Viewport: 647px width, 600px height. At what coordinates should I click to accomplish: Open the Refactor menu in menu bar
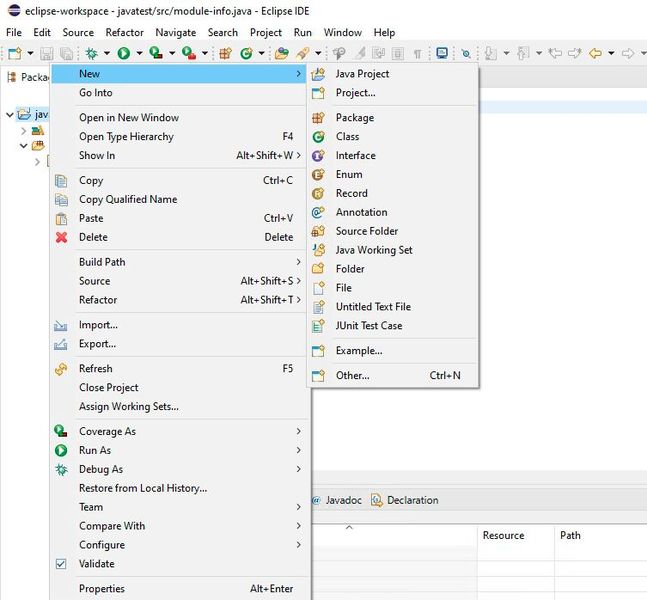[125, 33]
